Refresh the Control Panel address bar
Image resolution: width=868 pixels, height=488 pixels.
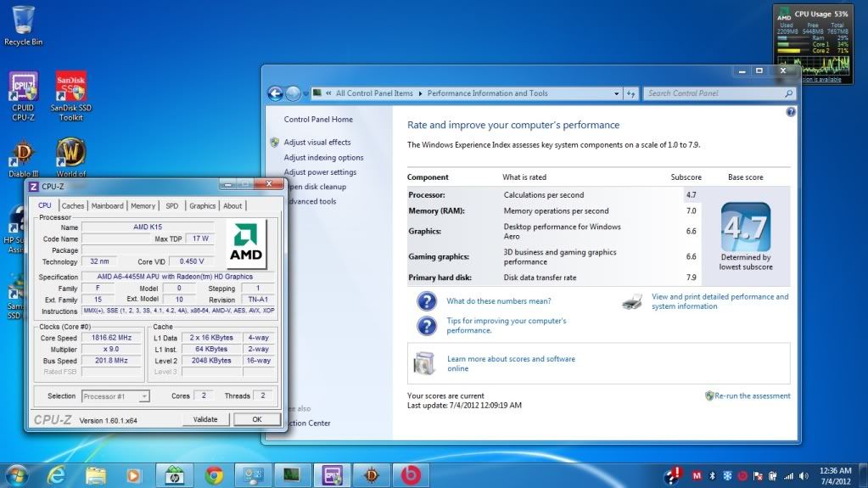click(x=631, y=93)
